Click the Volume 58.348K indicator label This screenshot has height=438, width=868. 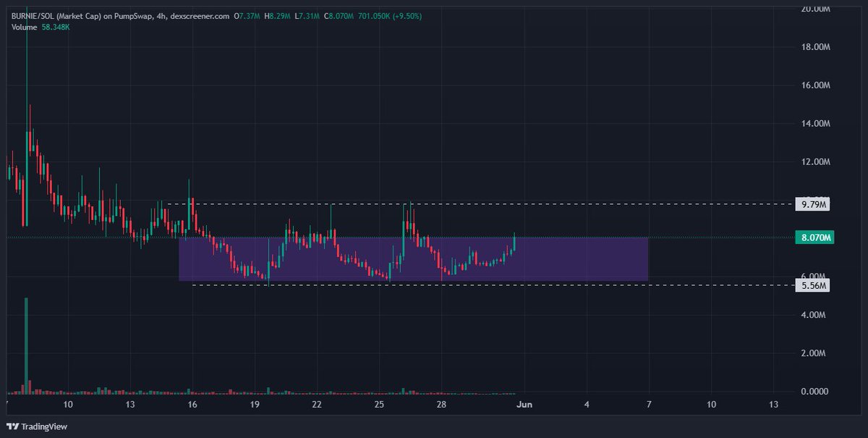pos(40,29)
